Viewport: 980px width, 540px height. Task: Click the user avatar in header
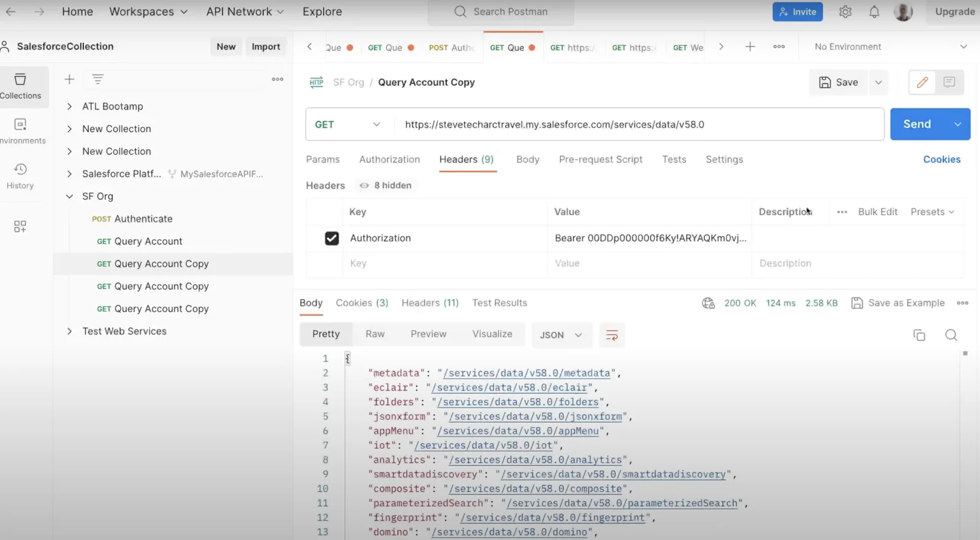tap(903, 12)
